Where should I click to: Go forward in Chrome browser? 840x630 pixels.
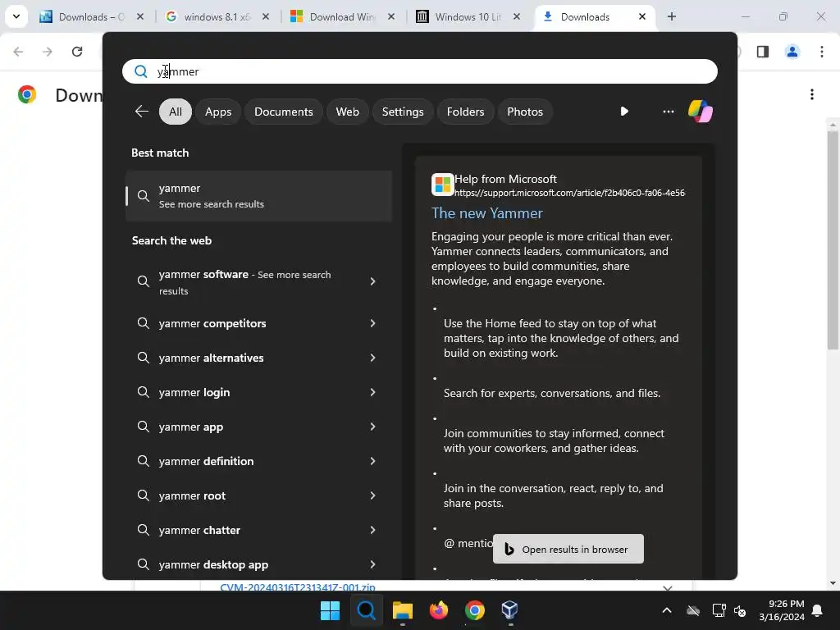coord(48,52)
